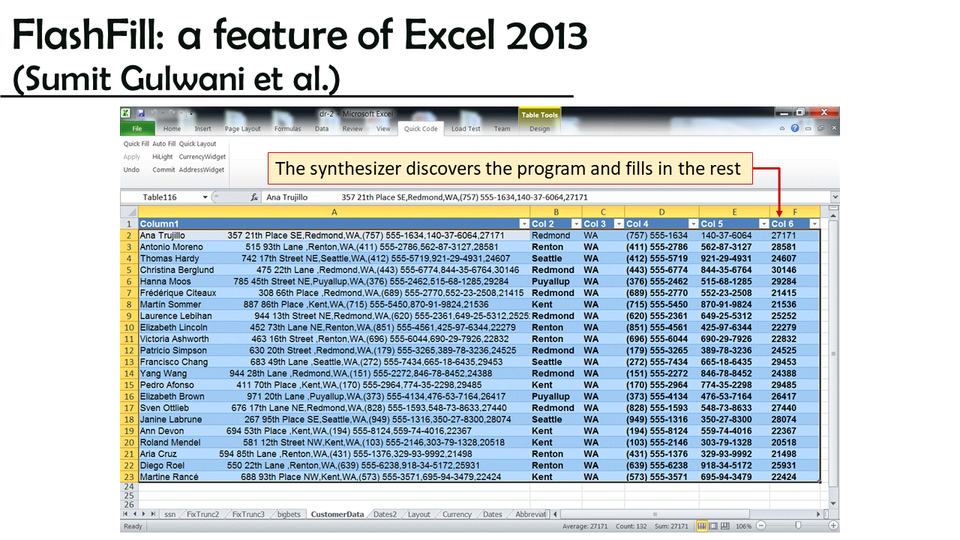Open the Quick Code ribbon tab

(x=420, y=129)
